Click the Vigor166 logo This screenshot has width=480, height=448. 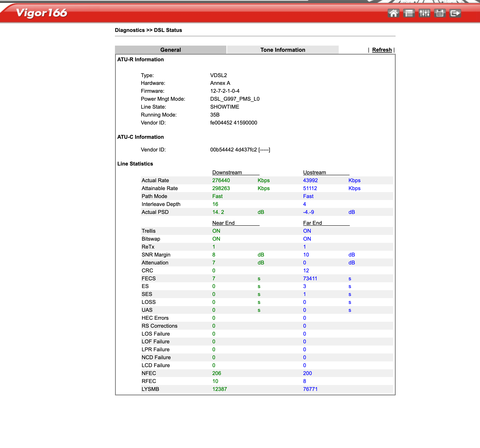[42, 13]
